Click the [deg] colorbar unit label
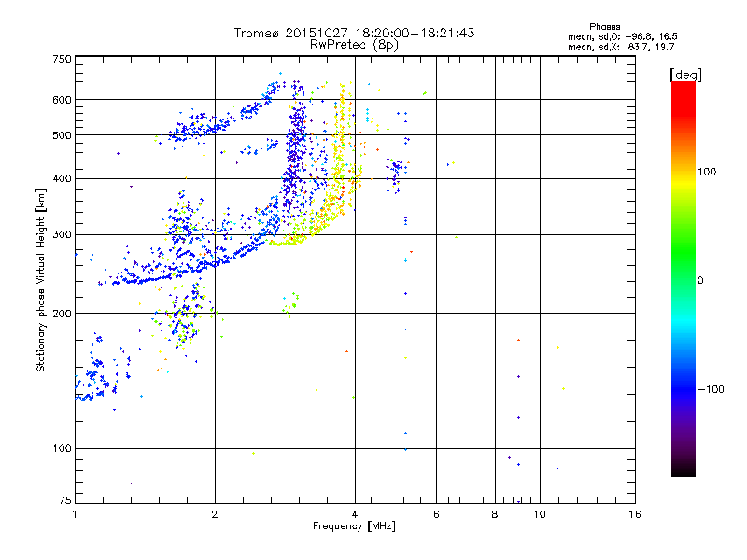This screenshot has height=560, width=747. (685, 75)
